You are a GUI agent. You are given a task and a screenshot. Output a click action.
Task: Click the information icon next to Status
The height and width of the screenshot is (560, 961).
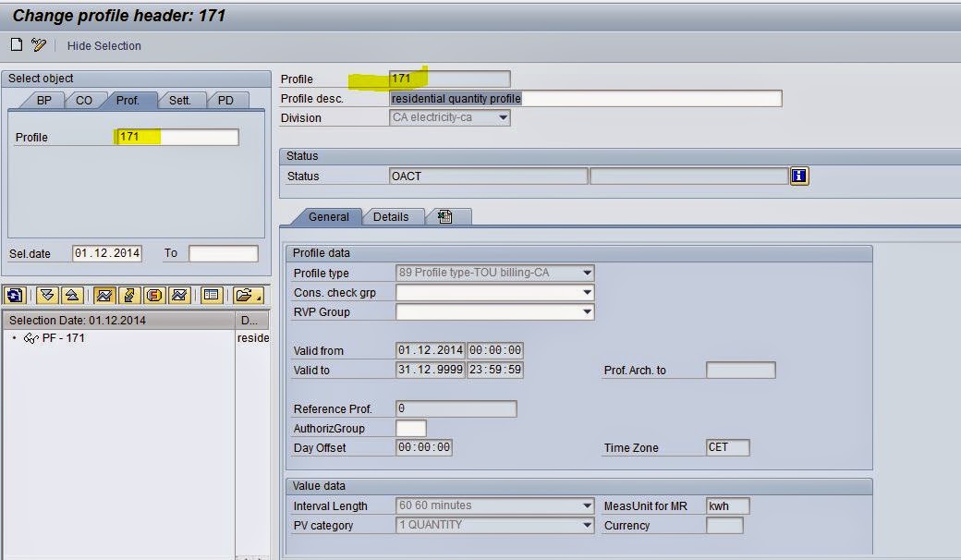pos(798,176)
